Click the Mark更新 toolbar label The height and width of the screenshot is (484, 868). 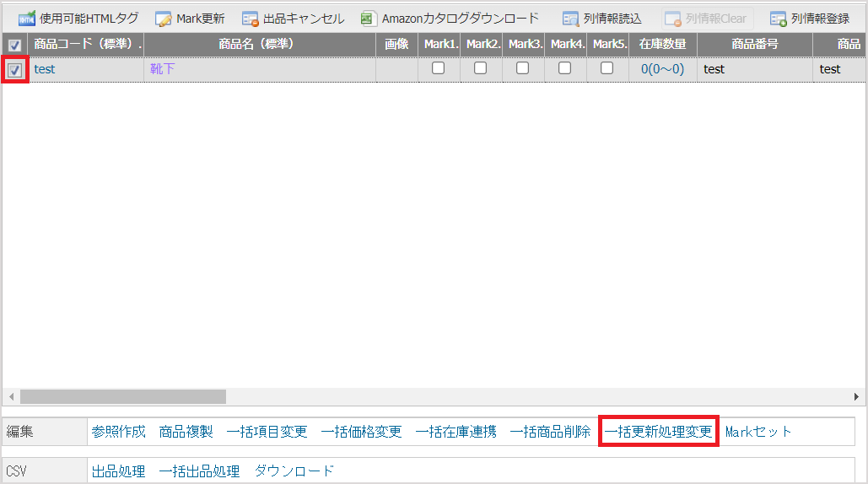click(201, 19)
